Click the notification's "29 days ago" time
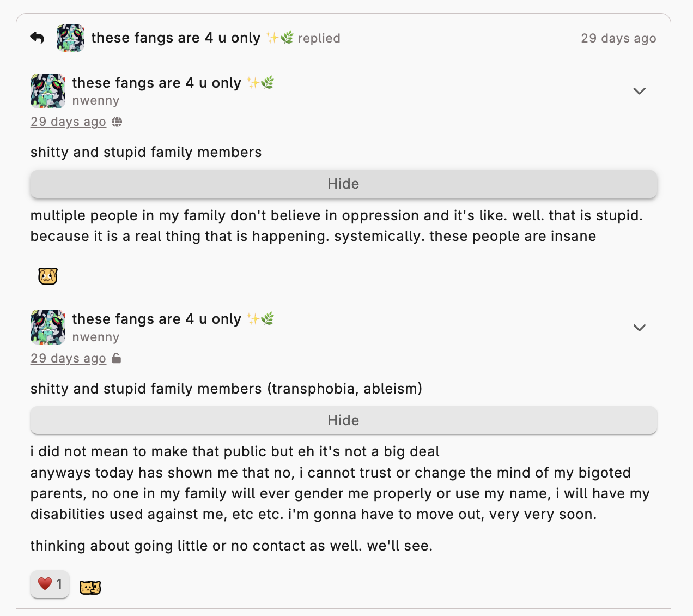Viewport: 693px width, 616px height. click(x=618, y=38)
